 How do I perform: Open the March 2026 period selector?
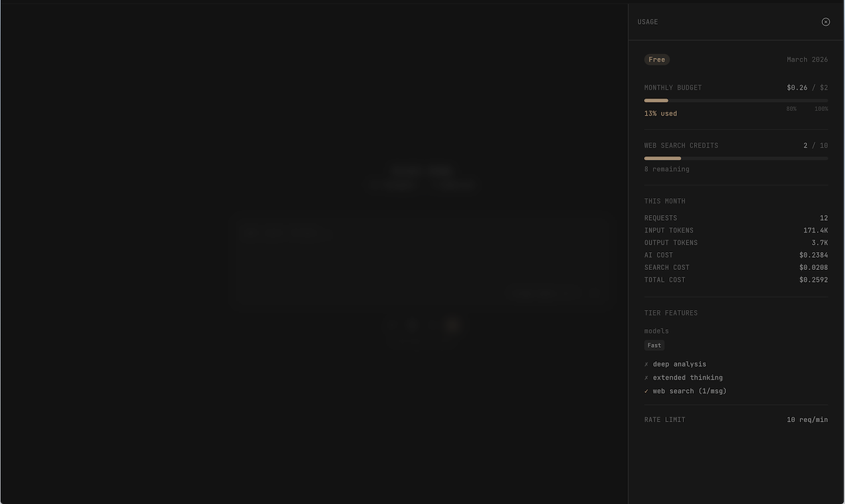tap(807, 59)
